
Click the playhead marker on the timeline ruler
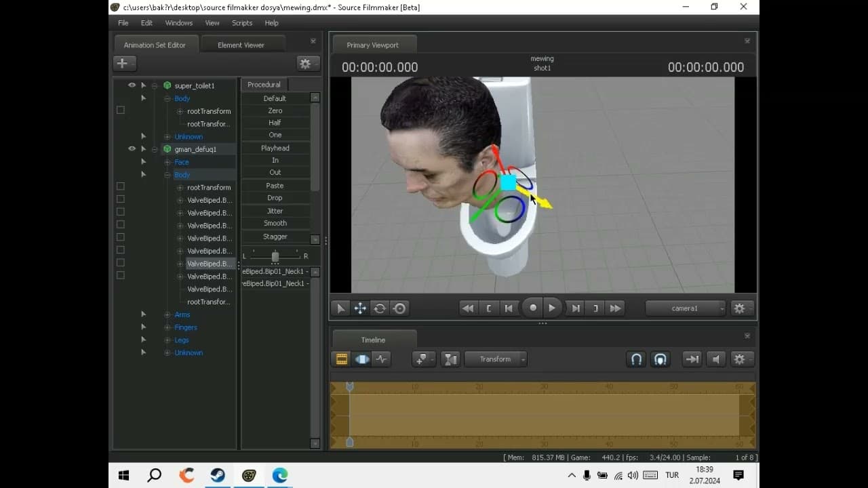tap(350, 386)
